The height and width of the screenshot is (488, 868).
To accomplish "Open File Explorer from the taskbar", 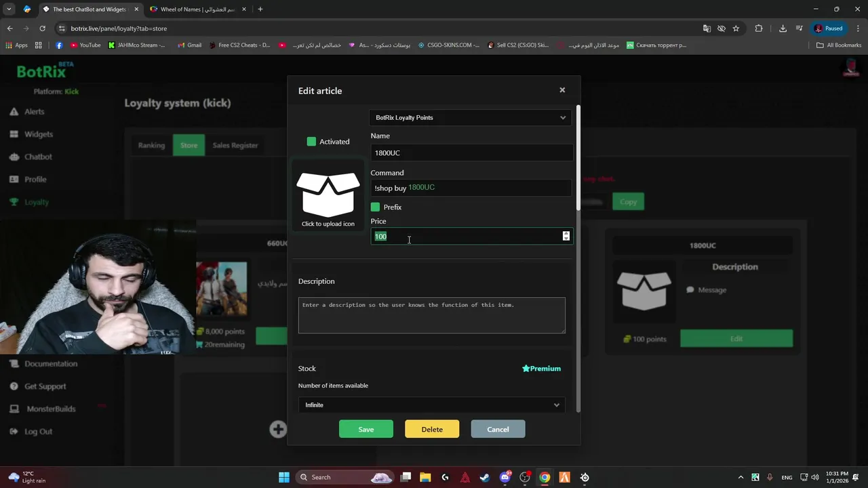I will coord(425,477).
